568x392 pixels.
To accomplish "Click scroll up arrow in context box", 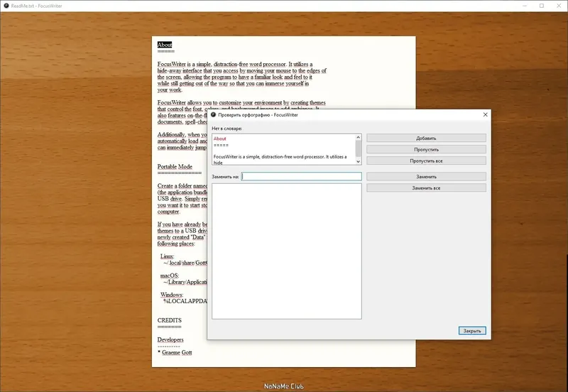I will [359, 137].
